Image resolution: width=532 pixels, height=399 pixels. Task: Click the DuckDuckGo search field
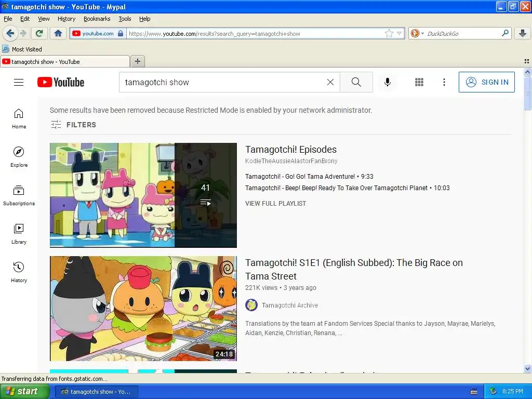coord(463,34)
